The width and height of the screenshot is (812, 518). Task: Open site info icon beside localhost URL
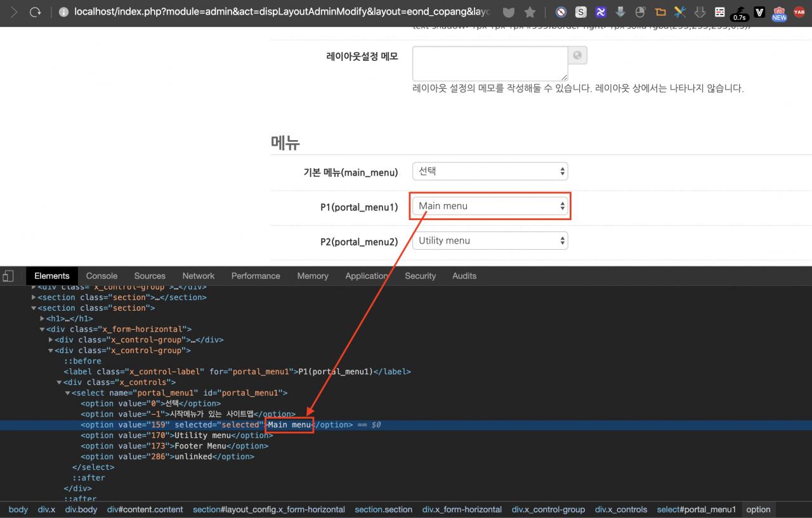coord(63,11)
